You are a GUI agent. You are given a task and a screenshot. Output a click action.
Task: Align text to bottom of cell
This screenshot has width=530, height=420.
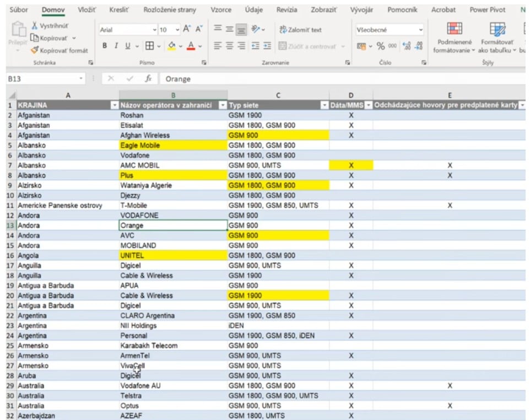click(x=241, y=29)
